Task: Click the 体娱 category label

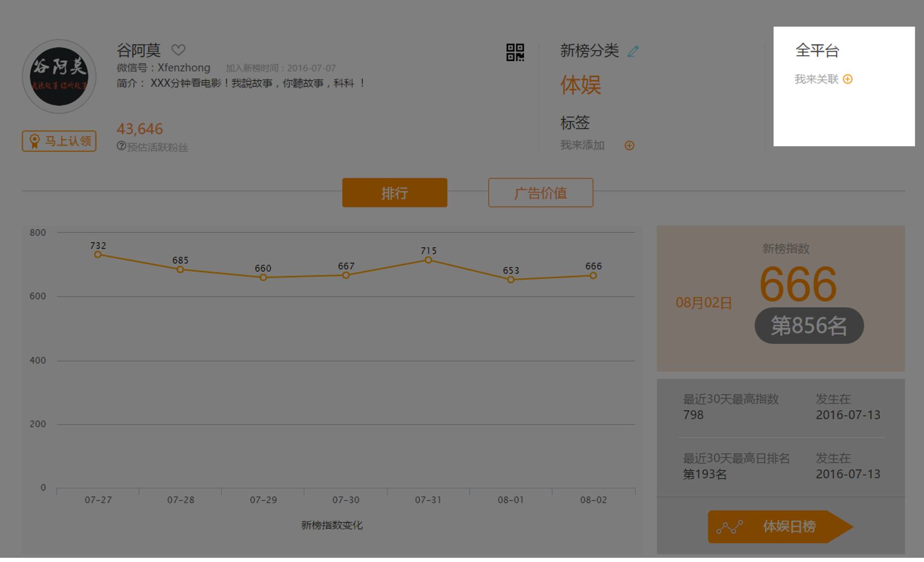Action: click(580, 85)
